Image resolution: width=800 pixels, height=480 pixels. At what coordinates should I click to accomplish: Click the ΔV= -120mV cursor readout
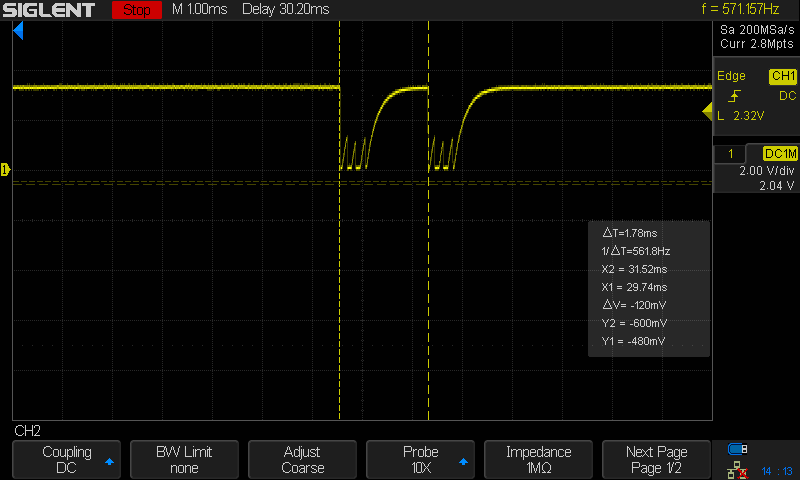634,305
